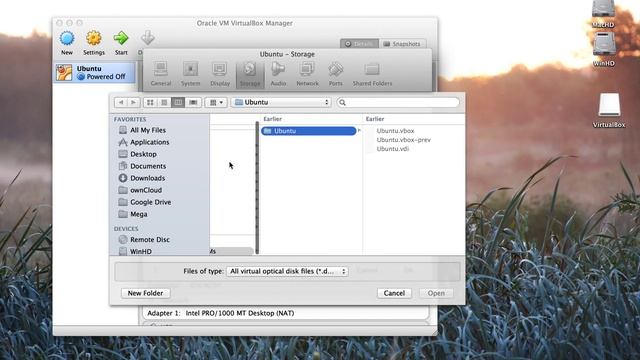Click the Open button
640x360 pixels.
coord(436,293)
